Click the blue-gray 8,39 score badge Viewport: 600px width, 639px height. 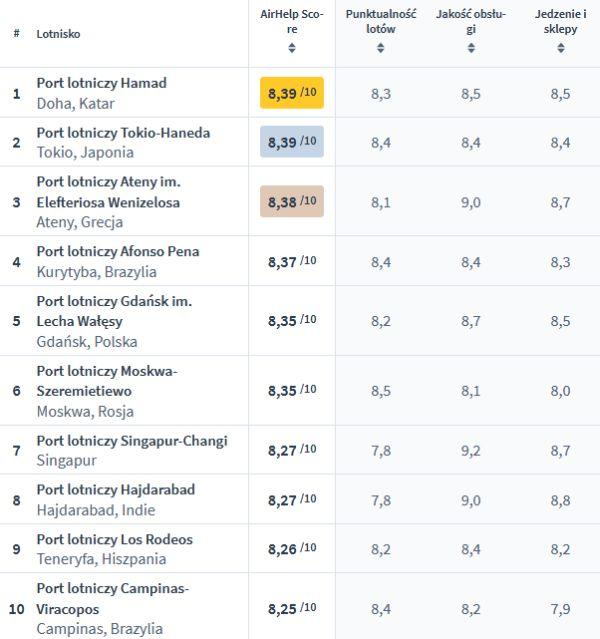292,142
